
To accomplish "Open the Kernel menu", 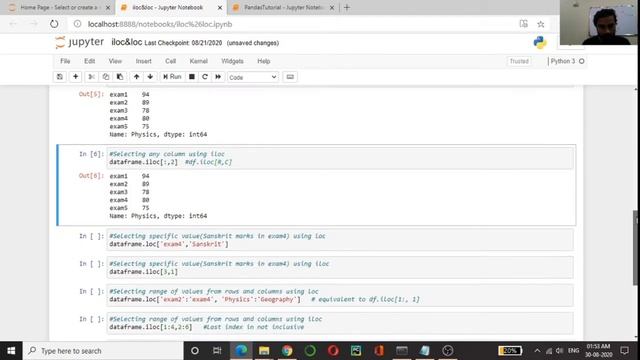I will (x=198, y=61).
